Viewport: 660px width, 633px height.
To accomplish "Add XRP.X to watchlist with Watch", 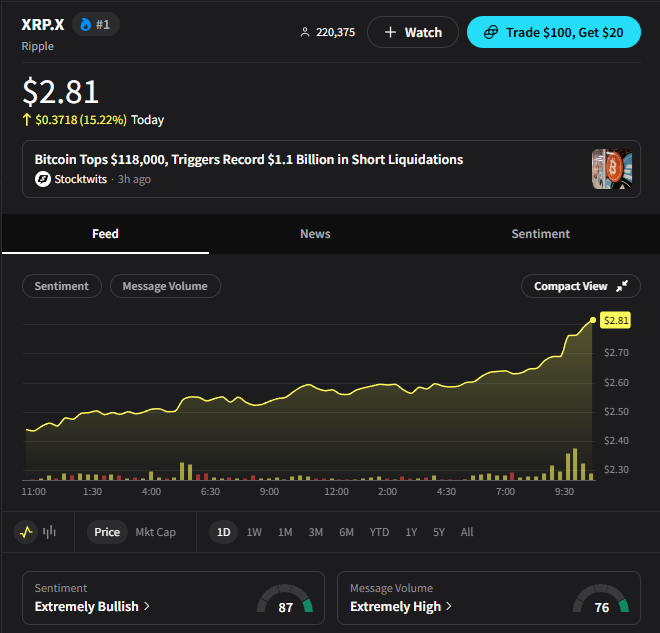I will pyautogui.click(x=412, y=32).
